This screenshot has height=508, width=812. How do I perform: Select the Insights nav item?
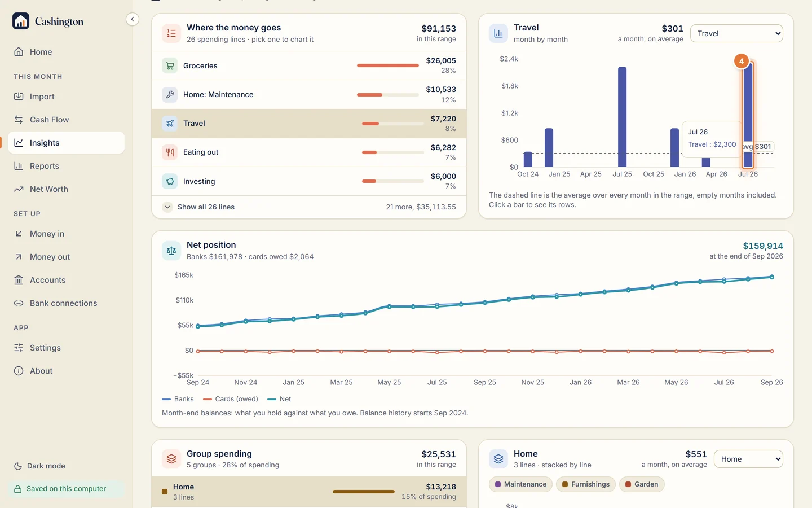tap(67, 143)
